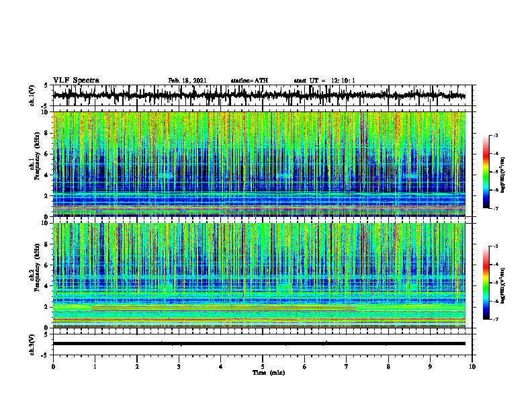Image resolution: width=532 pixels, height=411 pixels.
Task: Click the "VLF Spectra" plot title
Action: [76, 81]
